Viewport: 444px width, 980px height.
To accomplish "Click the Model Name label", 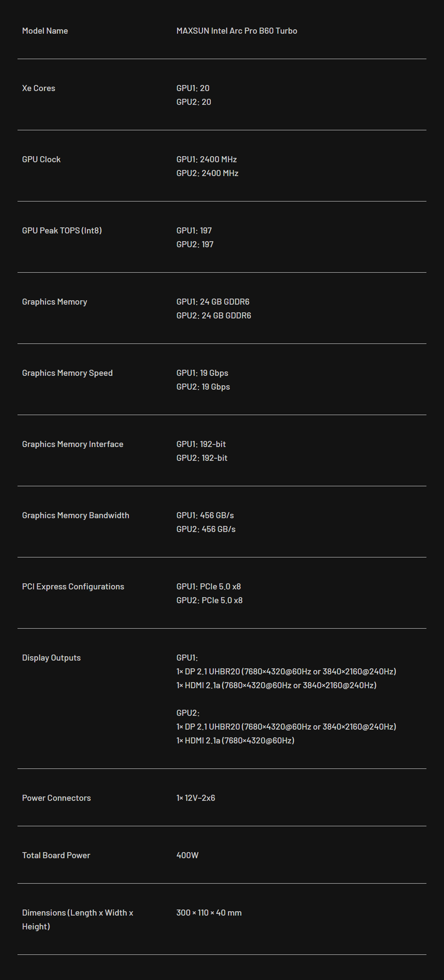I will [x=45, y=31].
